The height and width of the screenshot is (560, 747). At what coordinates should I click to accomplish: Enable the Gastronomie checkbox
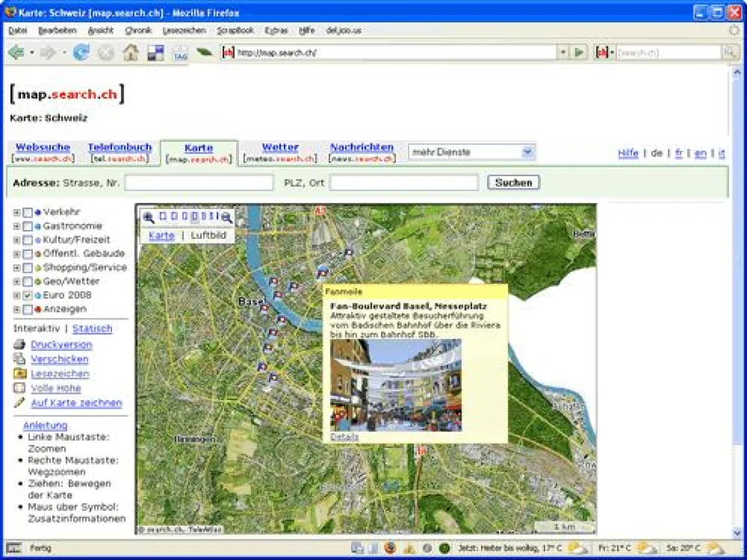[27, 226]
